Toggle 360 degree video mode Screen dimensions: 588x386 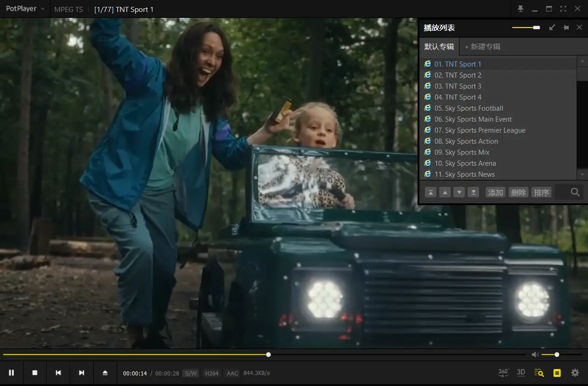click(x=503, y=373)
